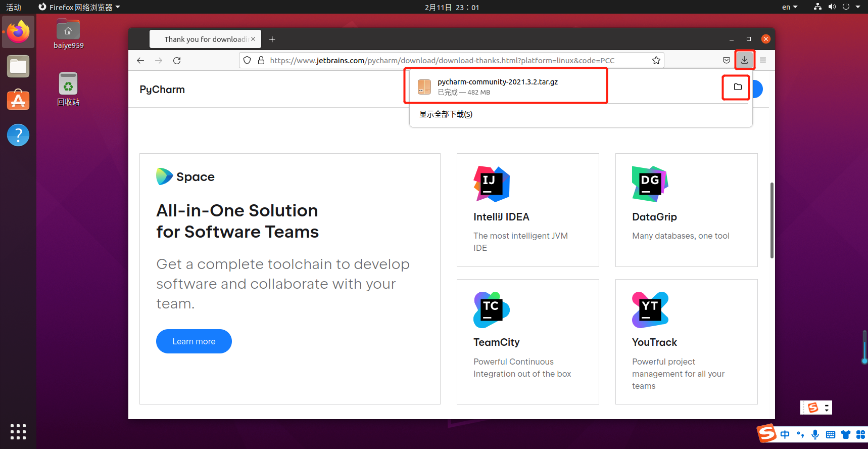Click the page vertical scrollbar thumb
The width and height of the screenshot is (868, 449).
click(771, 220)
